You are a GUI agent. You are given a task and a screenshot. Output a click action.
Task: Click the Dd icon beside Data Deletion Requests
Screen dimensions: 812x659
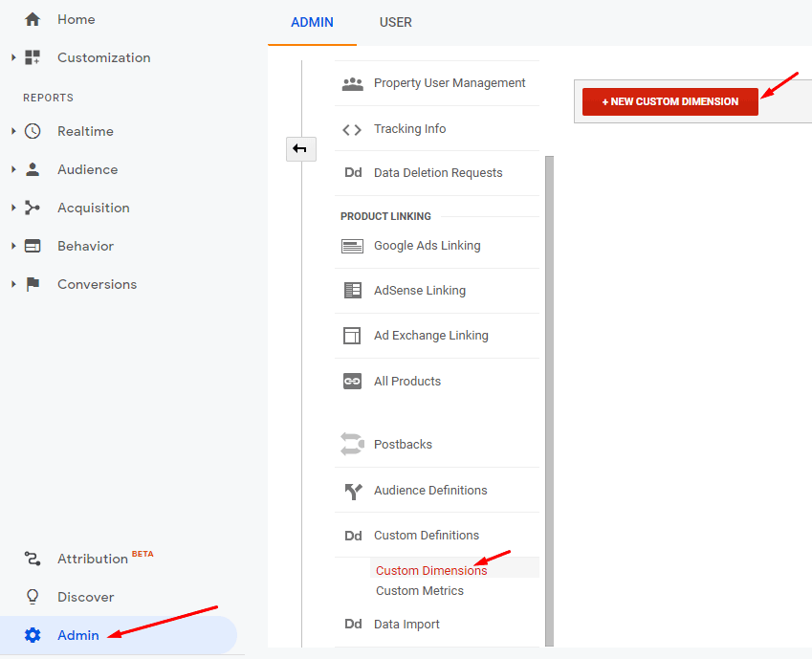[353, 172]
